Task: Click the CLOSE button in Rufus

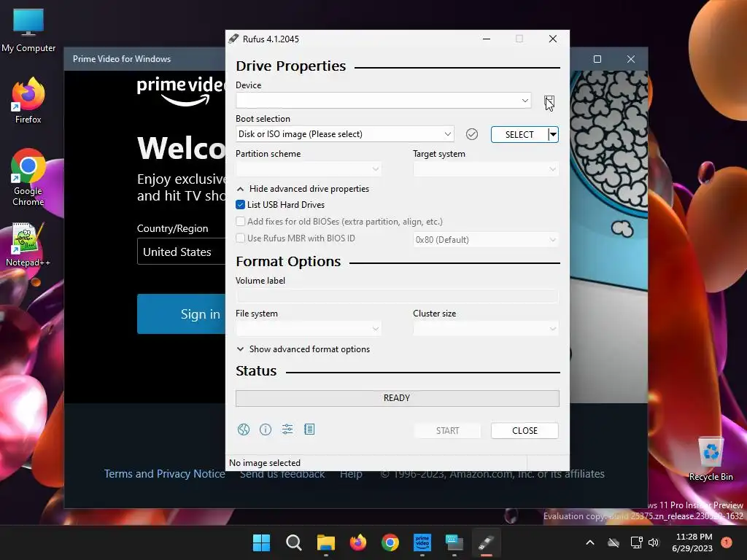Action: pyautogui.click(x=525, y=430)
